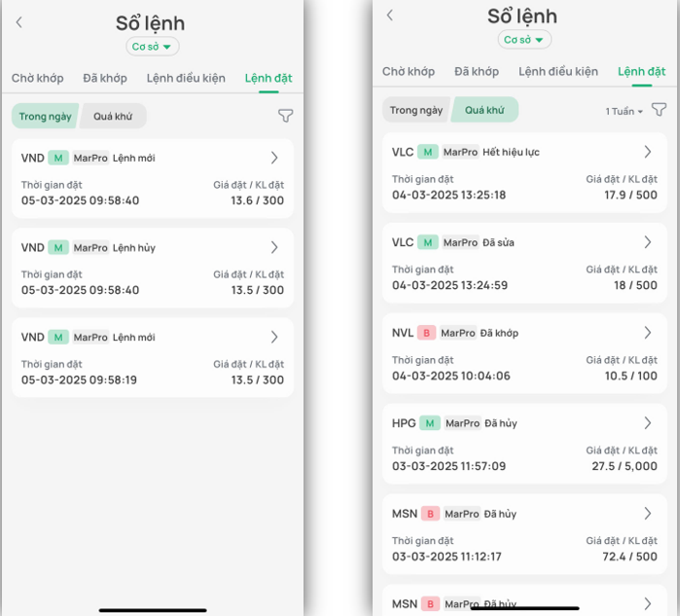Expand Cơ sở dropdown on left screen
This screenshot has height=616, width=680.
coord(153,46)
